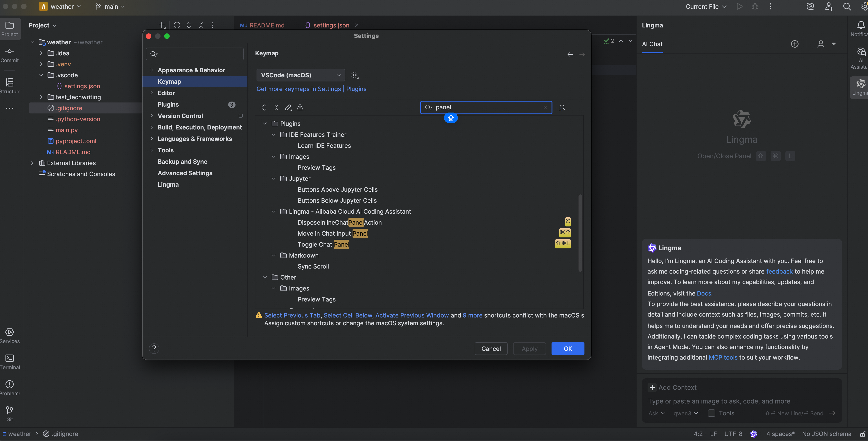Select the AI Chat tab
The image size is (868, 441).
click(x=652, y=44)
